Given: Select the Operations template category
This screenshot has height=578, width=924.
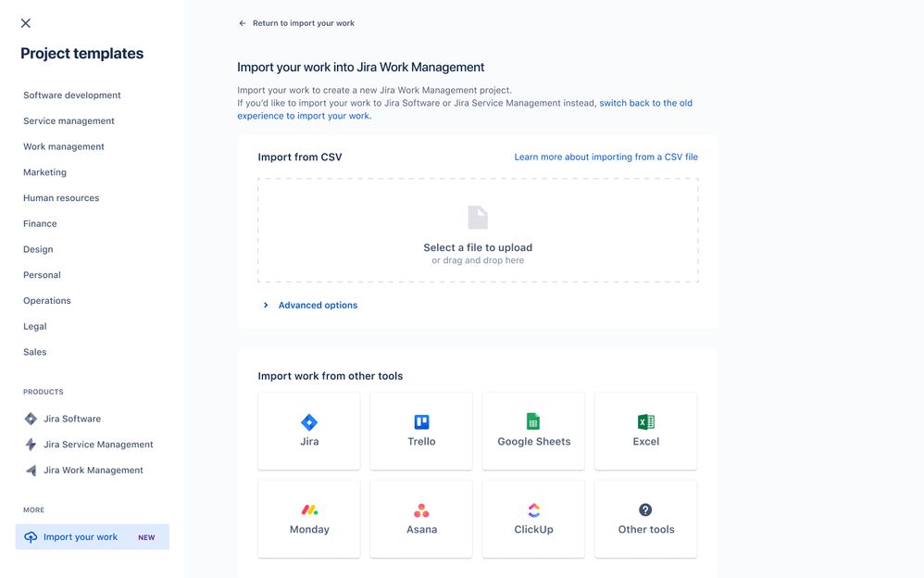Looking at the screenshot, I should tap(47, 300).
